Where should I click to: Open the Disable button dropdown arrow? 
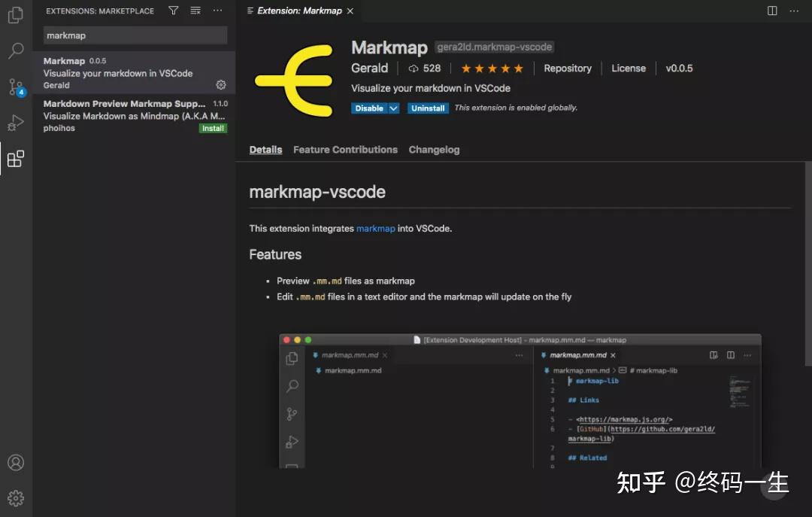(393, 108)
